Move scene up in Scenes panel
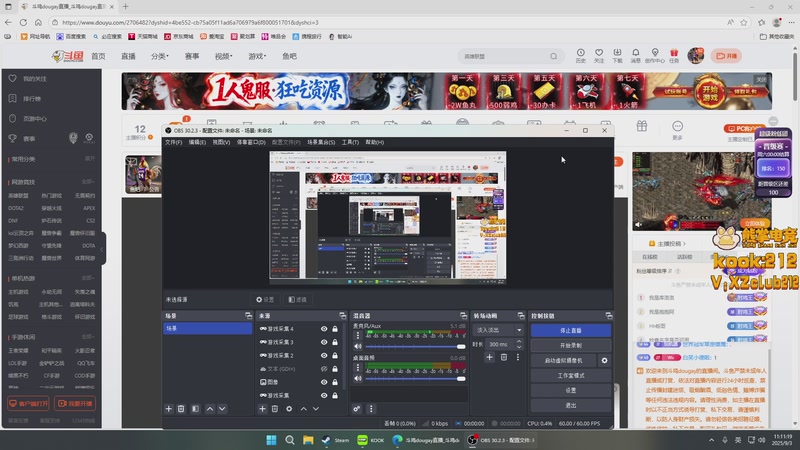The width and height of the screenshot is (800, 450). coord(210,409)
